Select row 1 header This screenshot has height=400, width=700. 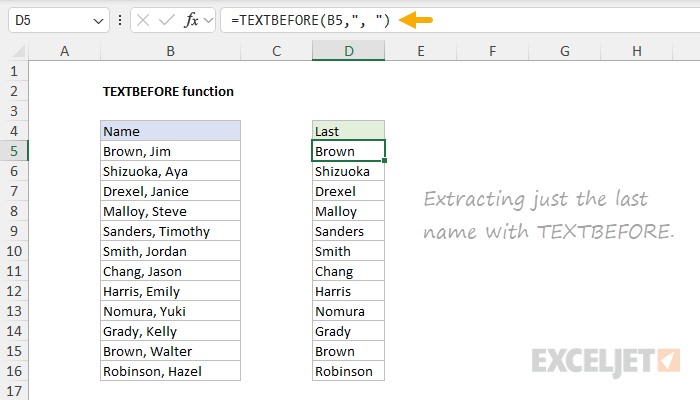(x=14, y=71)
